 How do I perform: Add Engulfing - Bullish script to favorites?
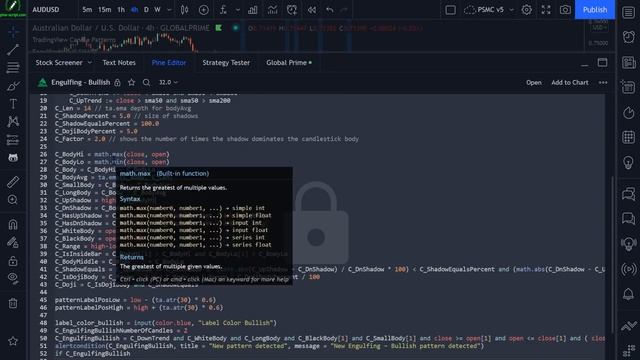tap(131, 82)
